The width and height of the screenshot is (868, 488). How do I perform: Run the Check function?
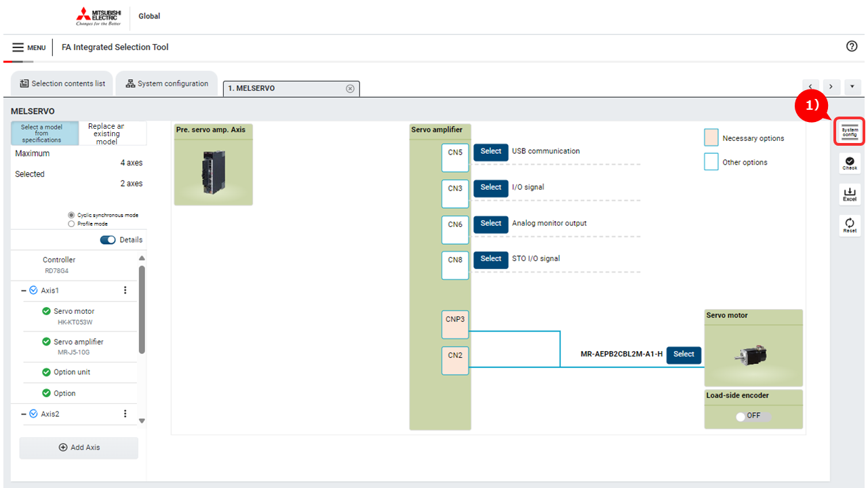(850, 163)
